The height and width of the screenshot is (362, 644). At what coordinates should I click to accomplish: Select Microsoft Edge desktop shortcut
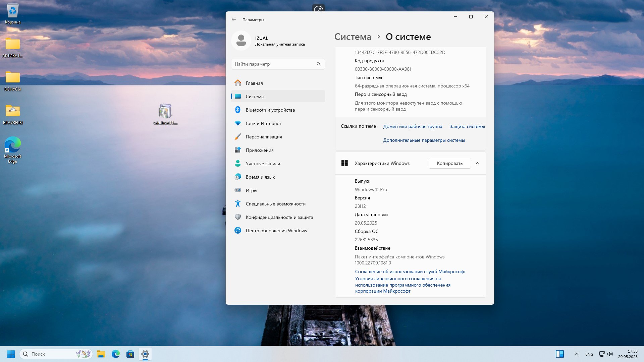(13, 150)
